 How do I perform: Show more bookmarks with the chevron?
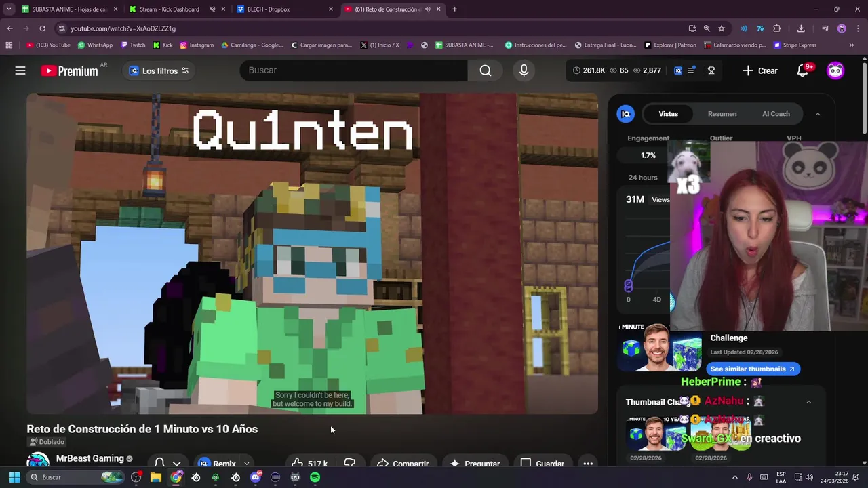pyautogui.click(x=852, y=45)
